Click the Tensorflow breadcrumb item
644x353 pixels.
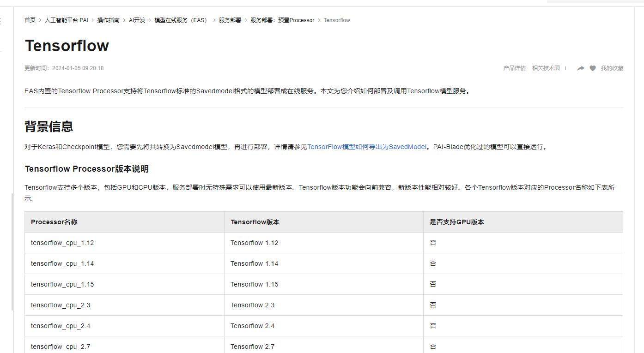pos(337,20)
